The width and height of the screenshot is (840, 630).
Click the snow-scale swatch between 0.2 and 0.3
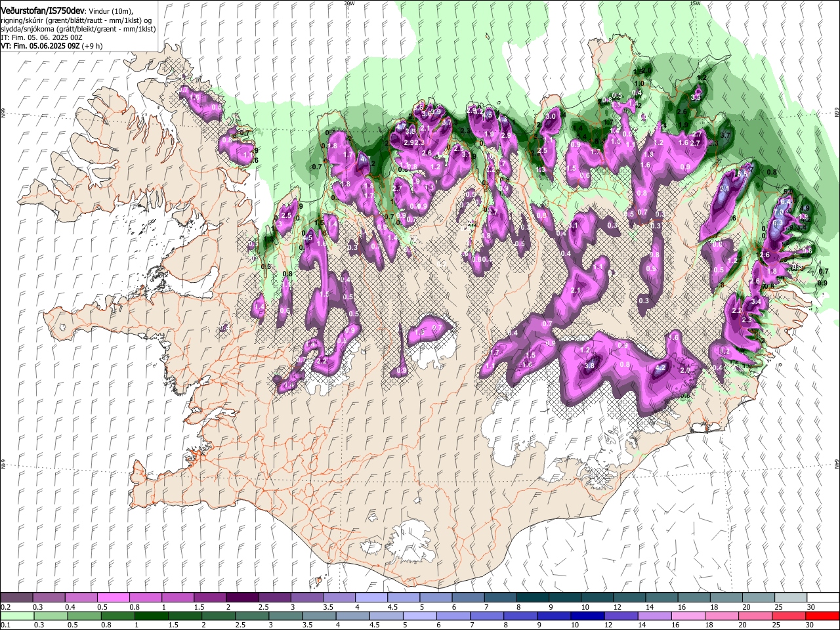coord(16,598)
